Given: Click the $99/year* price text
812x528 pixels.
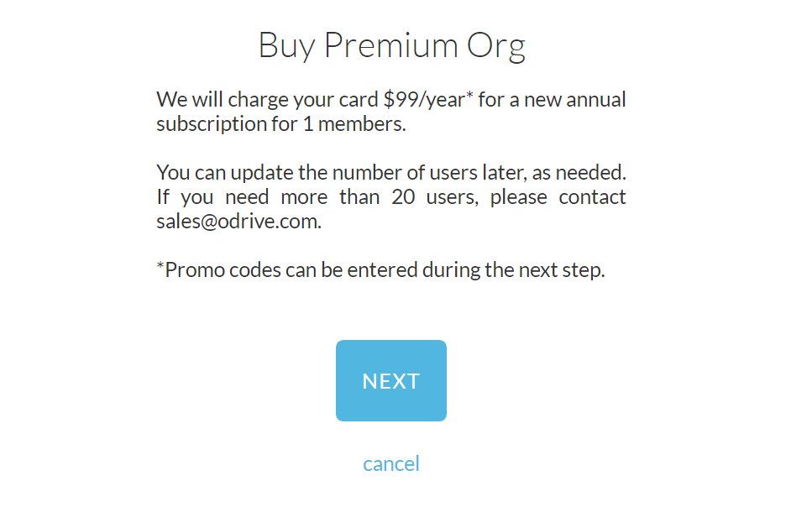Looking at the screenshot, I should point(428,100).
